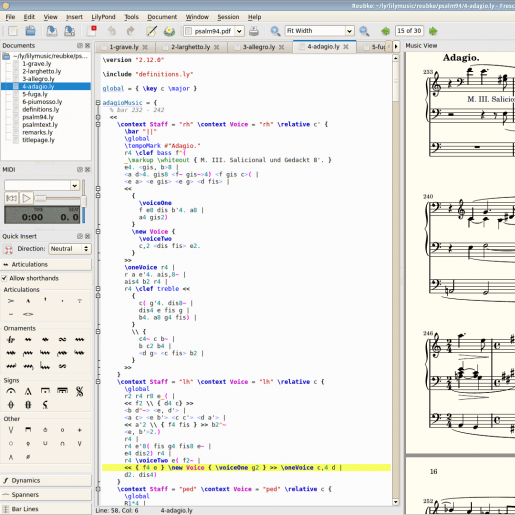Open the Fit Width zoom dropdown
Viewport: 515px width, 515px height.
tap(349, 31)
